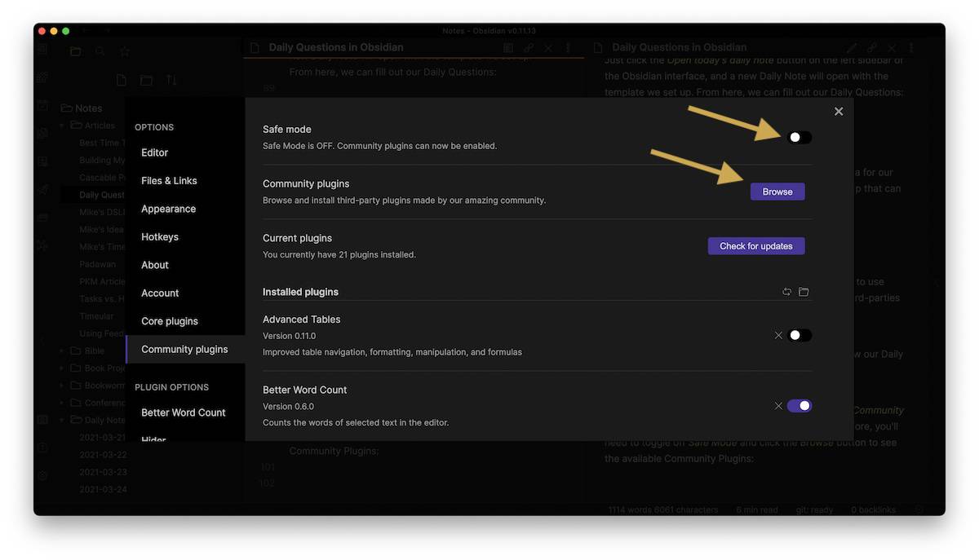Screen dimensions: 979x560
Task: Reload the installed plugins list
Action: (786, 292)
